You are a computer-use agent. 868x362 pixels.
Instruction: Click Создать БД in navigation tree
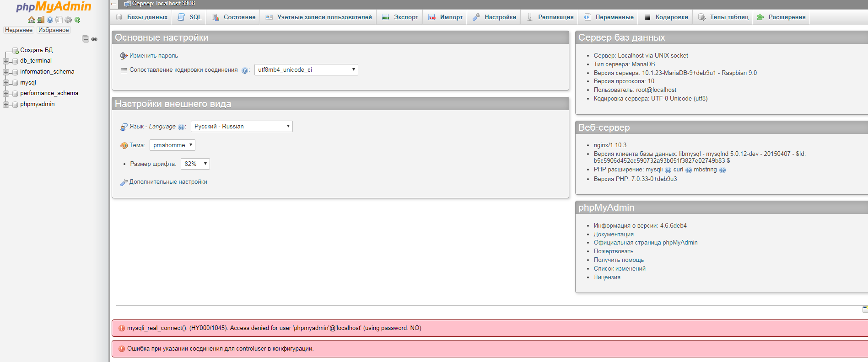pyautogui.click(x=36, y=50)
